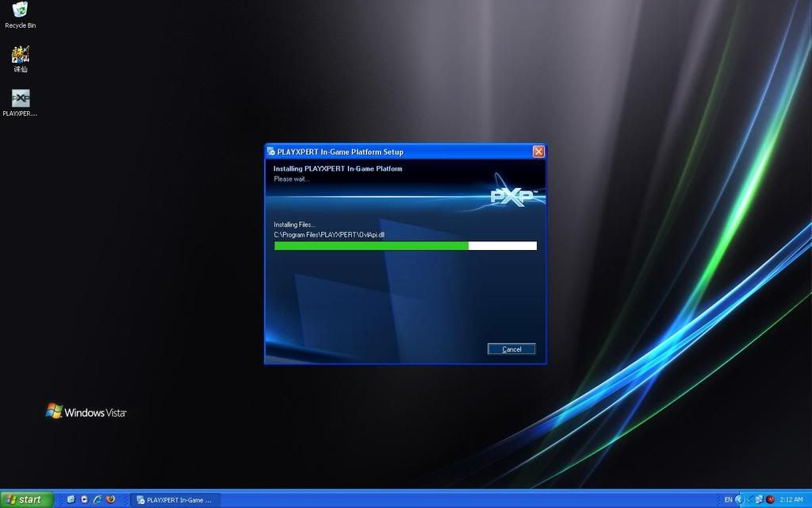Click 'Installing PLAYXPERT In-Game Platform' heading
Viewport: 812px width, 508px height.
coord(338,168)
